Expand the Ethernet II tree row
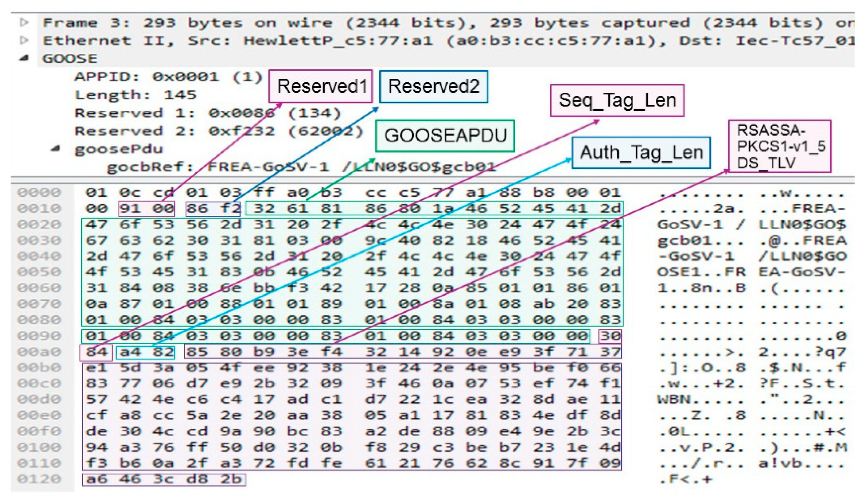The width and height of the screenshot is (868, 504). coord(24,40)
